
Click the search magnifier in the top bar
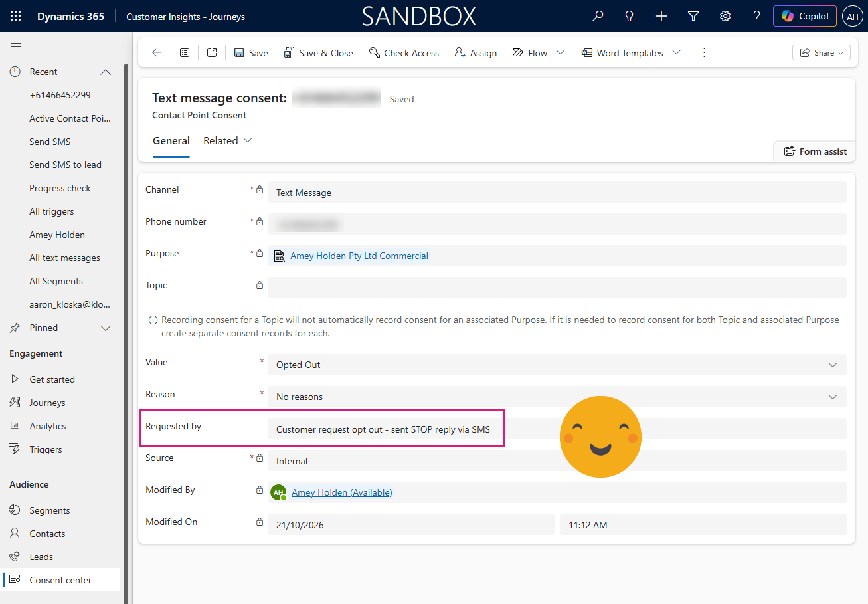(x=598, y=16)
